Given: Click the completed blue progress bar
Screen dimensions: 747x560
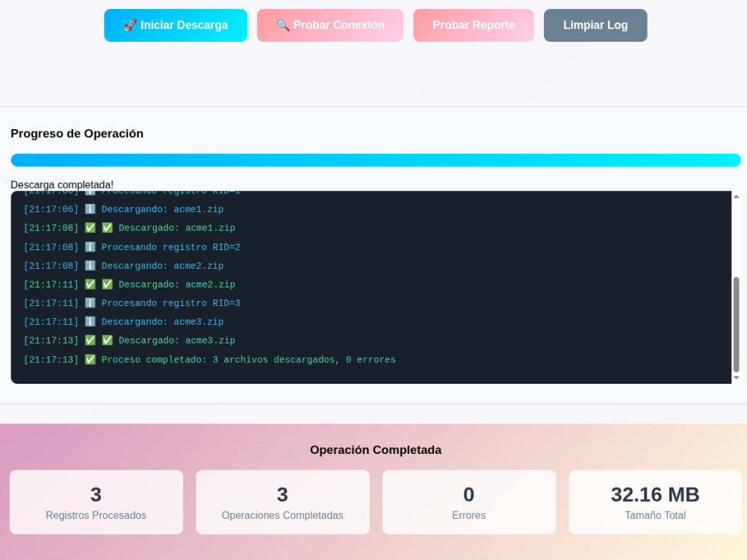Looking at the screenshot, I should pyautogui.click(x=376, y=160).
